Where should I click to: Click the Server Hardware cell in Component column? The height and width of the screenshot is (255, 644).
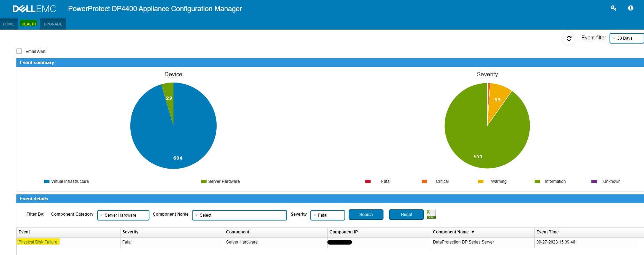[x=242, y=242]
